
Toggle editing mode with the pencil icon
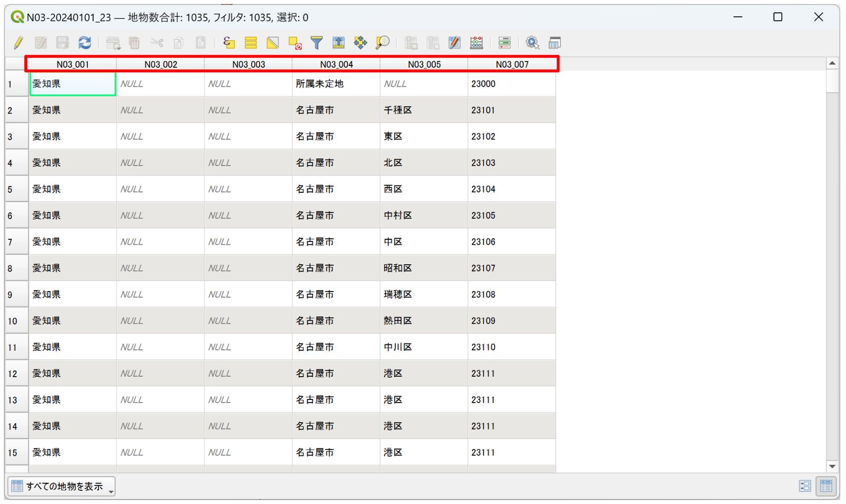pos(19,43)
